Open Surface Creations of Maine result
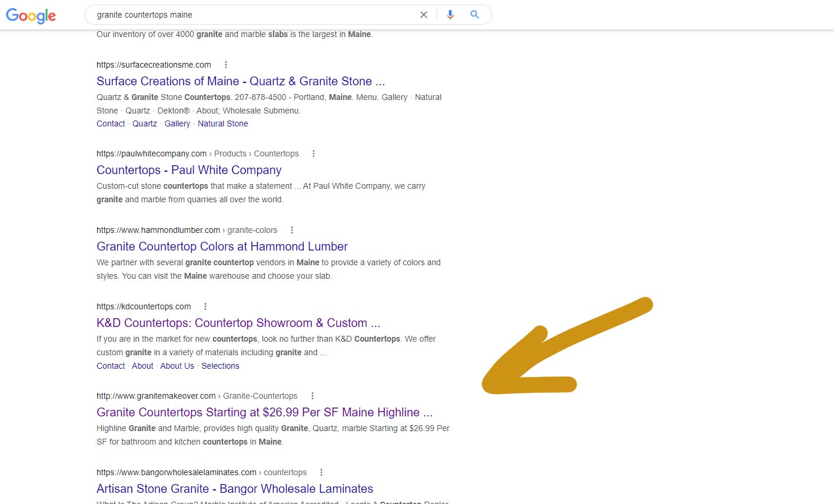Viewport: 834px width, 504px height. click(x=241, y=81)
